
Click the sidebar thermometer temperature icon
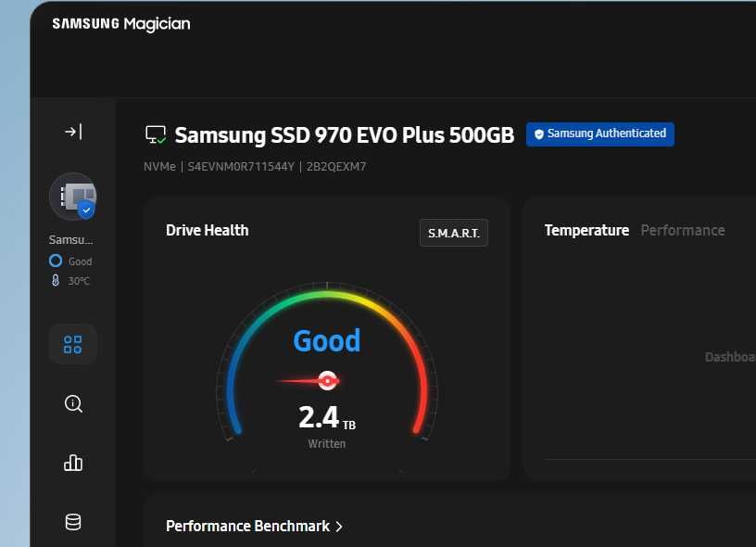tap(56, 280)
